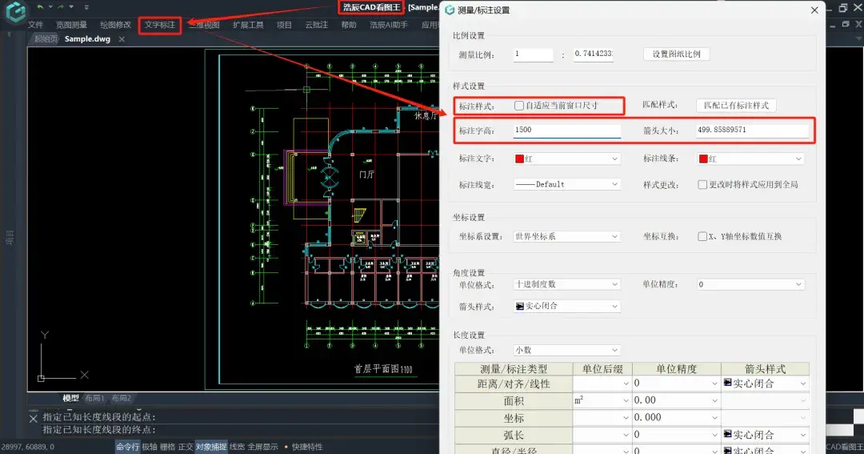
Task: Open the 云批注 menu
Action: pyautogui.click(x=316, y=25)
